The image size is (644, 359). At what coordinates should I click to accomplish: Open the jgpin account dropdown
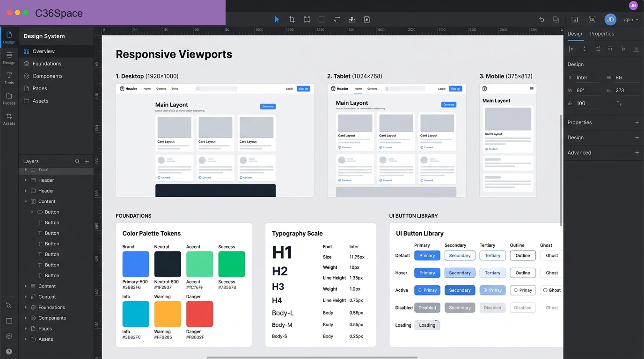pyautogui.click(x=631, y=20)
